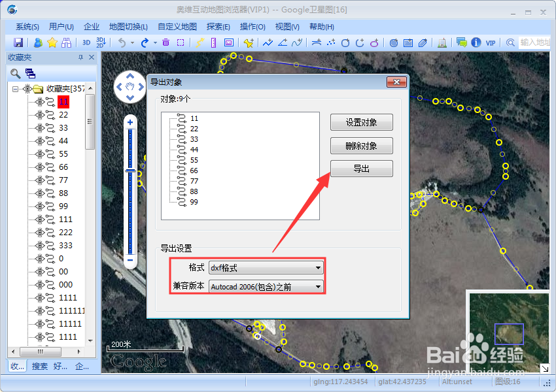Click the building icon in toolbar
The width and height of the screenshot is (556, 392).
click(x=442, y=43)
